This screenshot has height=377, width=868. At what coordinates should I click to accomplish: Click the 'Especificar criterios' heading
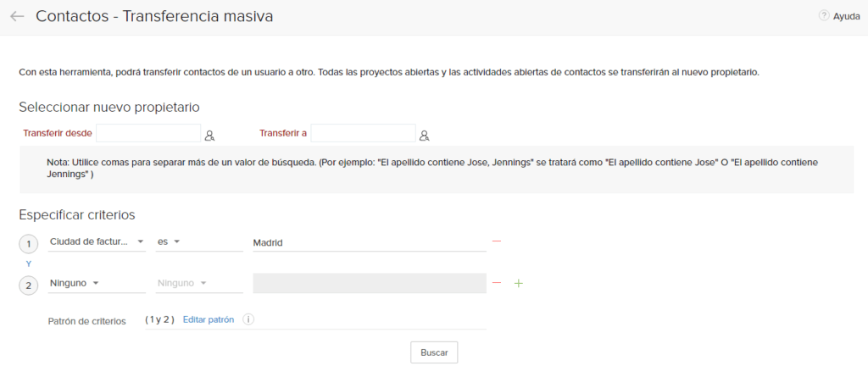point(77,214)
